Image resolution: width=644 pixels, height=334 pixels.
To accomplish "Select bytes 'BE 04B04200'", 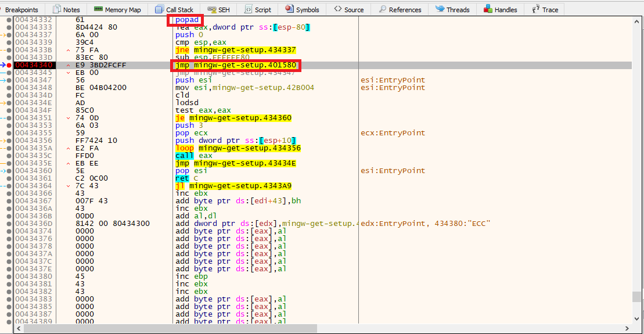I will pyautogui.click(x=101, y=88).
